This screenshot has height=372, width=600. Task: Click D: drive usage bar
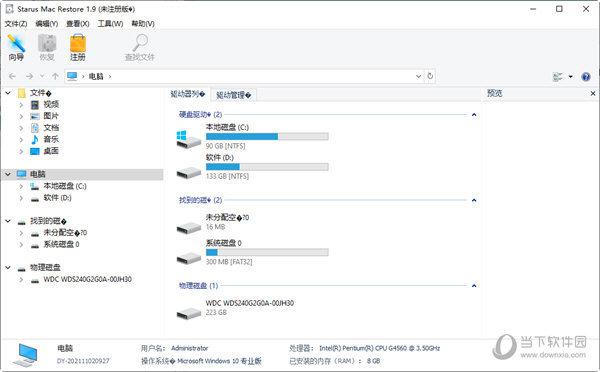[267, 167]
